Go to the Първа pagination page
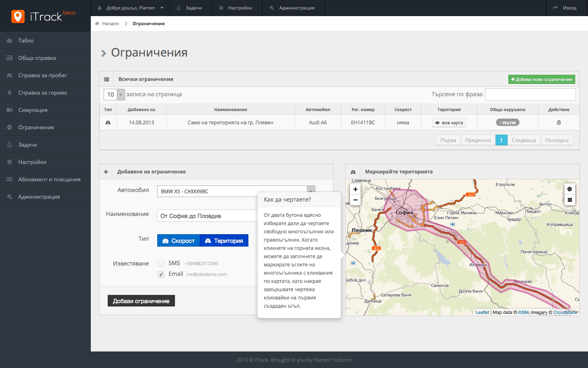 448,140
